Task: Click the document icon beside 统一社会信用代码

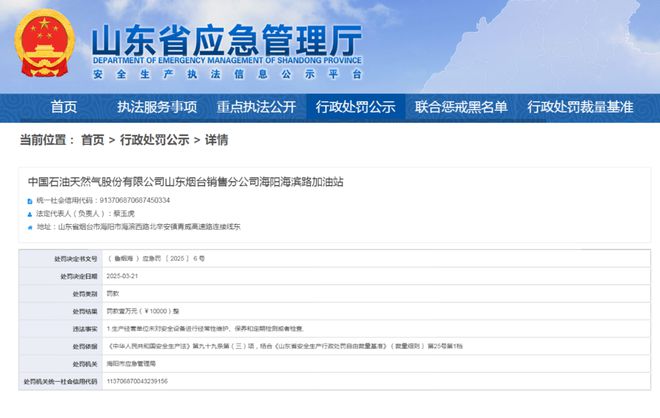Action: tap(30, 201)
